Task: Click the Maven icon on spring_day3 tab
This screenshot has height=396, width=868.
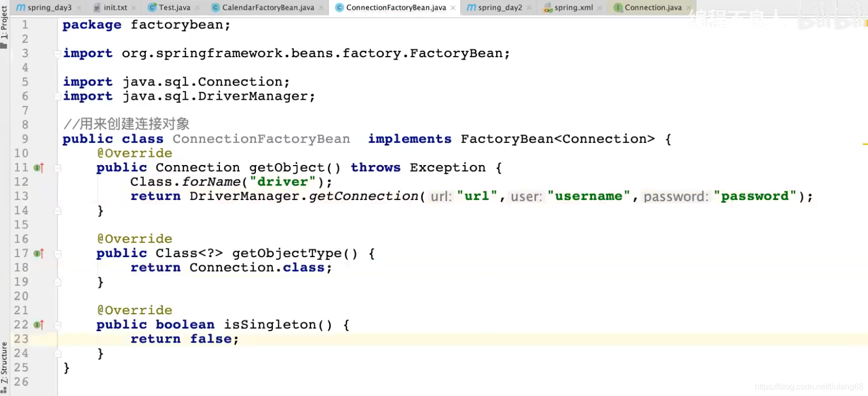Action: pyautogui.click(x=21, y=8)
